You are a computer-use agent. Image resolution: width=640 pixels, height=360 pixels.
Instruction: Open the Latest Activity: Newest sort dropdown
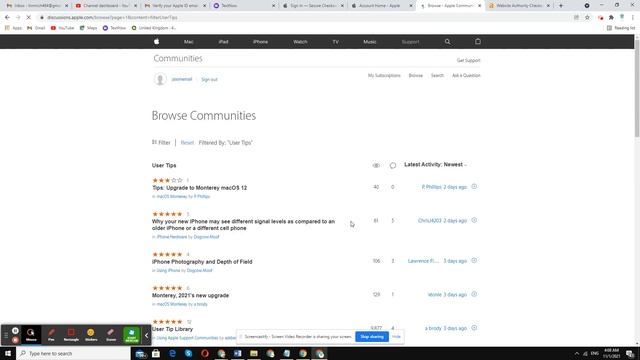[x=436, y=164]
